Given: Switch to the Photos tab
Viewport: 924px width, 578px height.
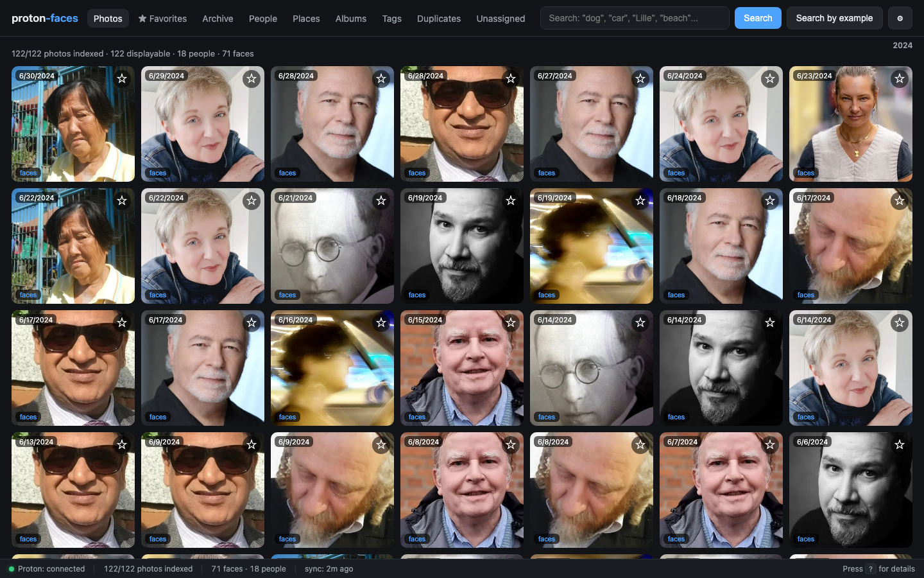Looking at the screenshot, I should pyautogui.click(x=108, y=19).
